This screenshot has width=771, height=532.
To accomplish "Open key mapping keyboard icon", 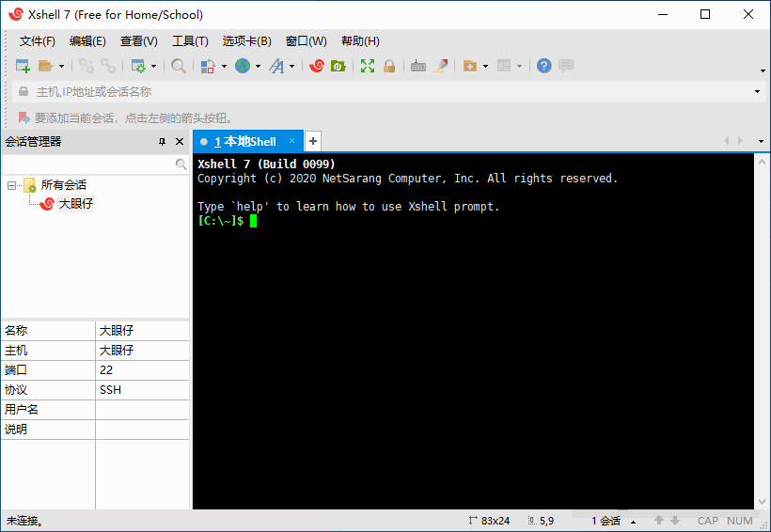I will (418, 66).
